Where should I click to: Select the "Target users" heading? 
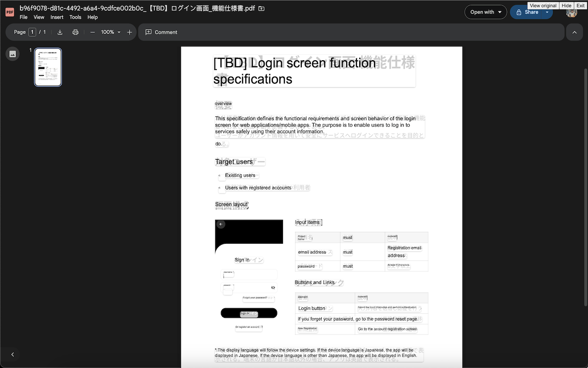pos(234,161)
